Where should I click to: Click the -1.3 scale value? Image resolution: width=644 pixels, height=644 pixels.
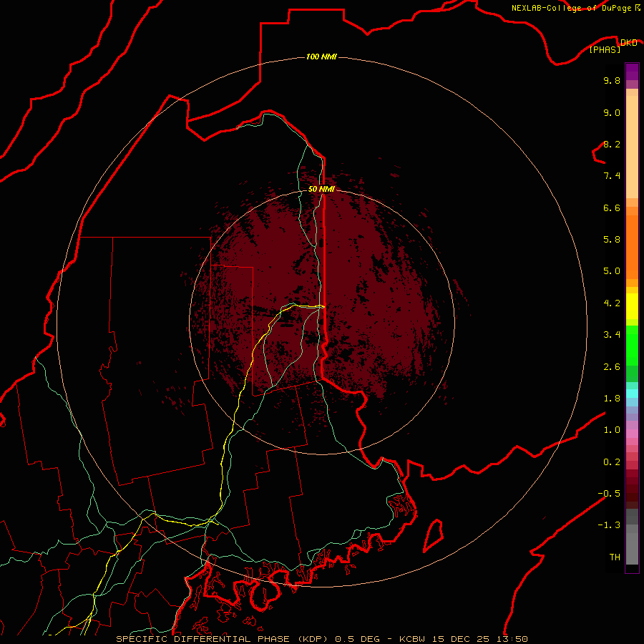[609, 525]
